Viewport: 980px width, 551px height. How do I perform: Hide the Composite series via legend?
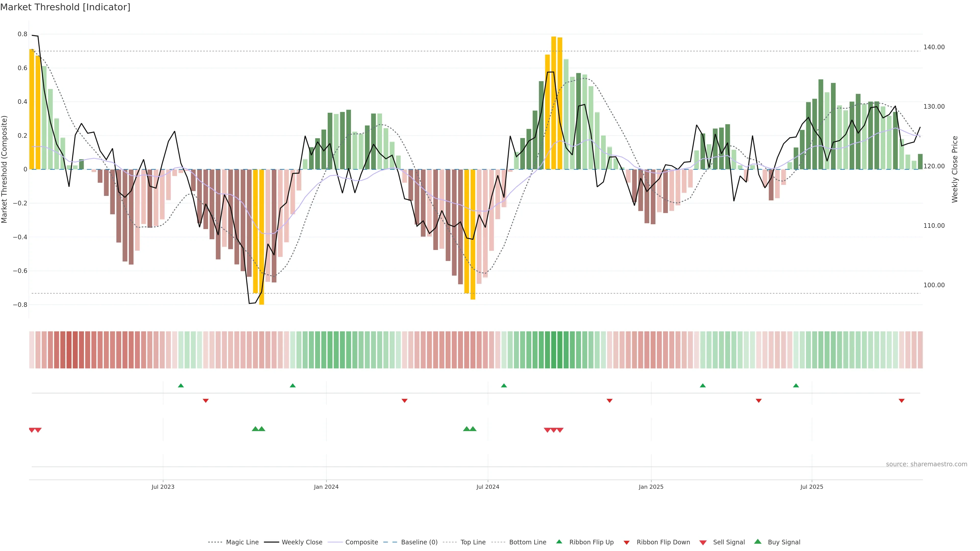[361, 542]
